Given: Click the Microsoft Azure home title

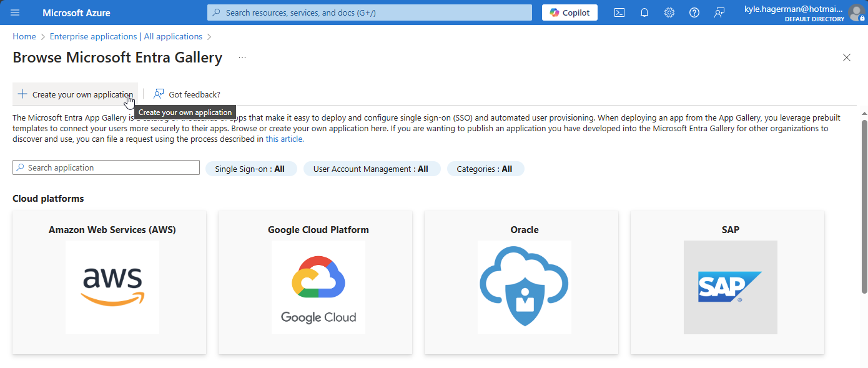Looking at the screenshot, I should [76, 12].
